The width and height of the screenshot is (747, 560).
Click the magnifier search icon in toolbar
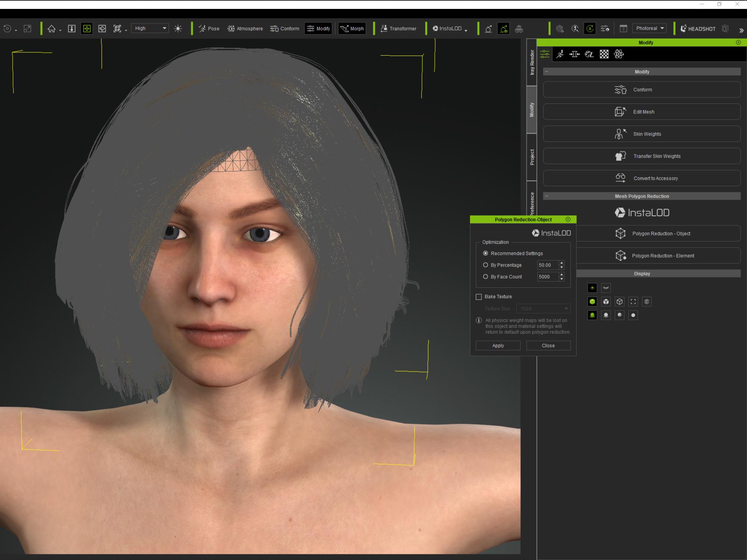tap(575, 29)
